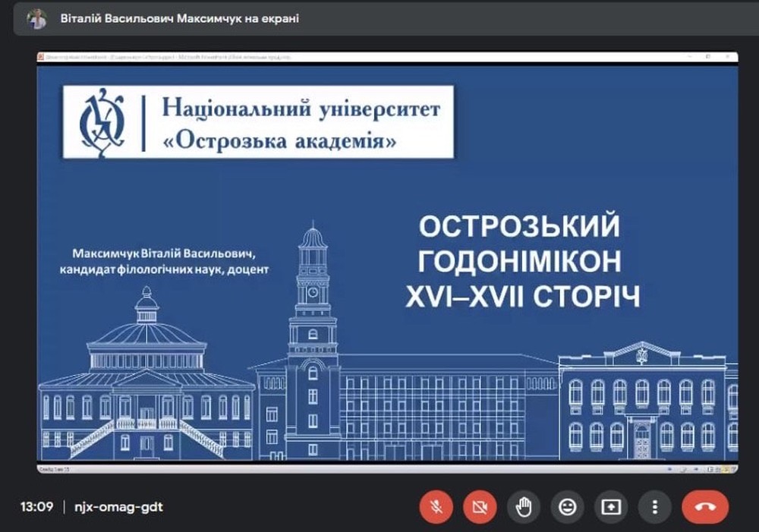
Task: Click 'Віталій Васильович Максимчук на екрані' banner text
Action: (x=180, y=19)
